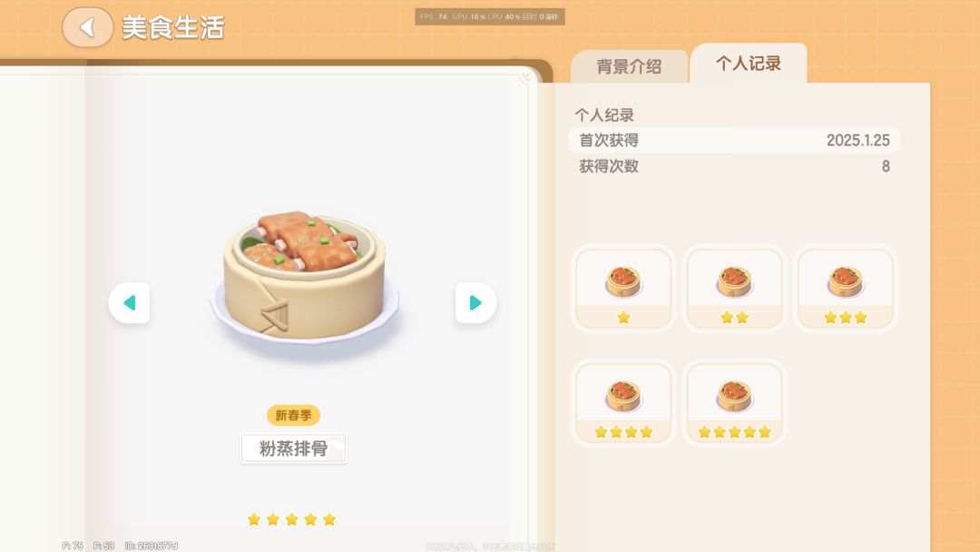Click the 获得次数 count row
The height and width of the screenshot is (552, 980).
(x=734, y=166)
